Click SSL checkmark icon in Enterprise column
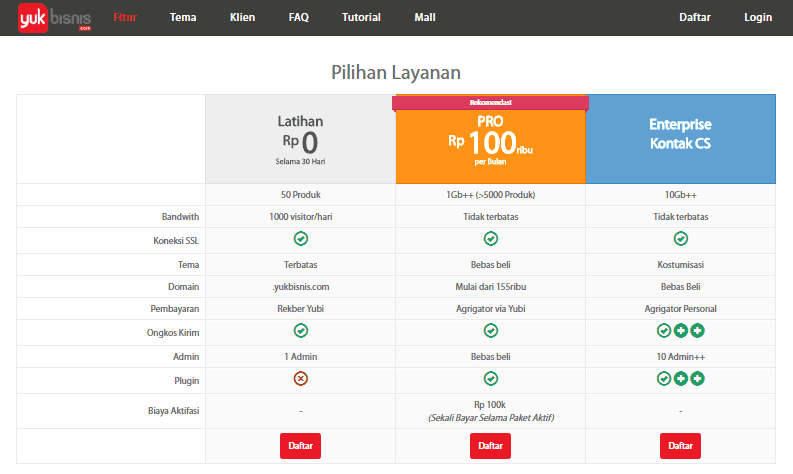Image resolution: width=793 pixels, height=474 pixels. click(x=680, y=238)
